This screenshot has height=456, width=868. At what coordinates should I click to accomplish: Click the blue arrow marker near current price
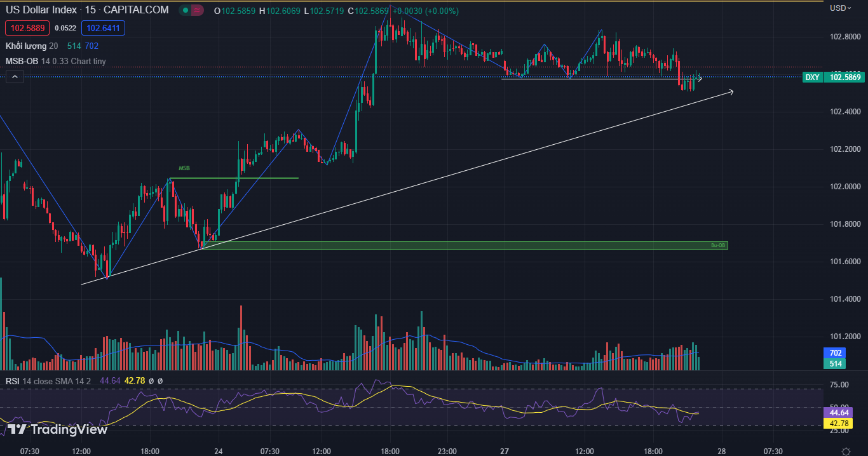(x=699, y=79)
